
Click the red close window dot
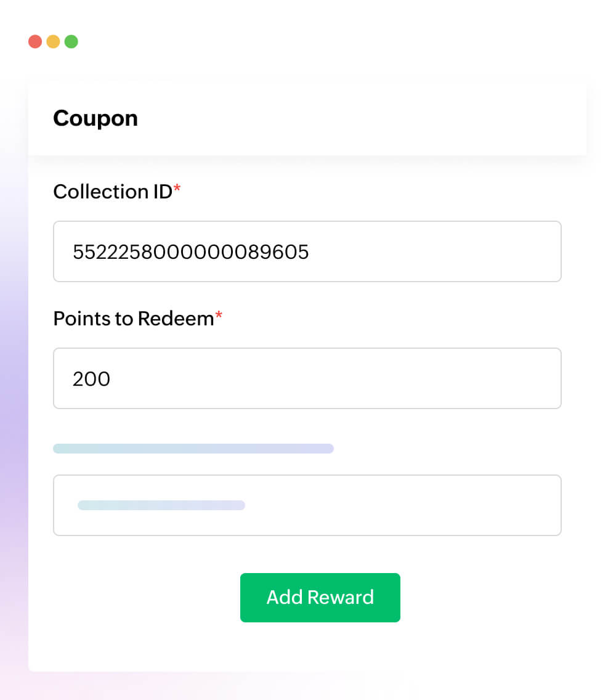click(x=35, y=42)
